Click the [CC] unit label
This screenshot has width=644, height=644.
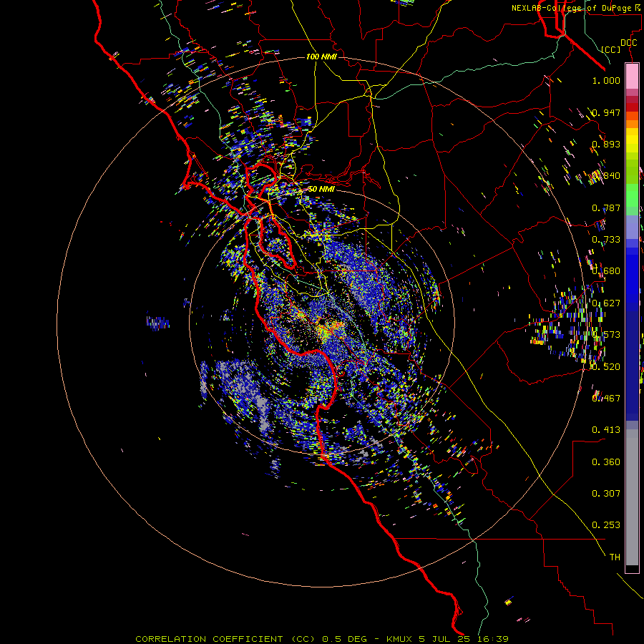[x=611, y=49]
